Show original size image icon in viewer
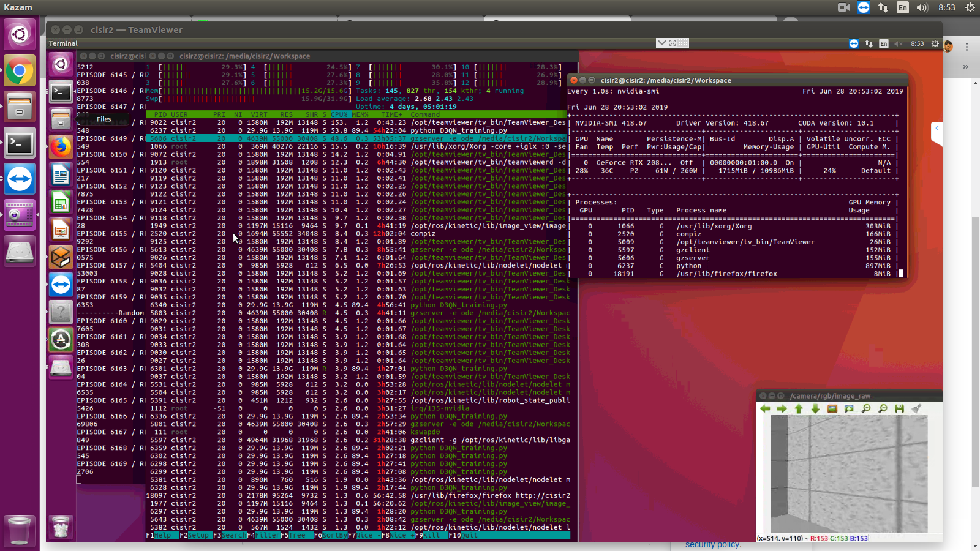 tap(832, 409)
